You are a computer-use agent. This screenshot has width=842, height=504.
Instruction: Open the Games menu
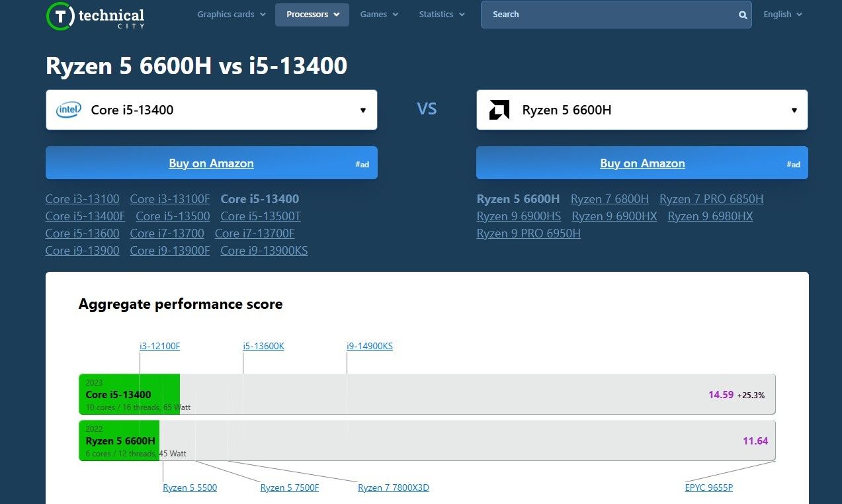380,15
